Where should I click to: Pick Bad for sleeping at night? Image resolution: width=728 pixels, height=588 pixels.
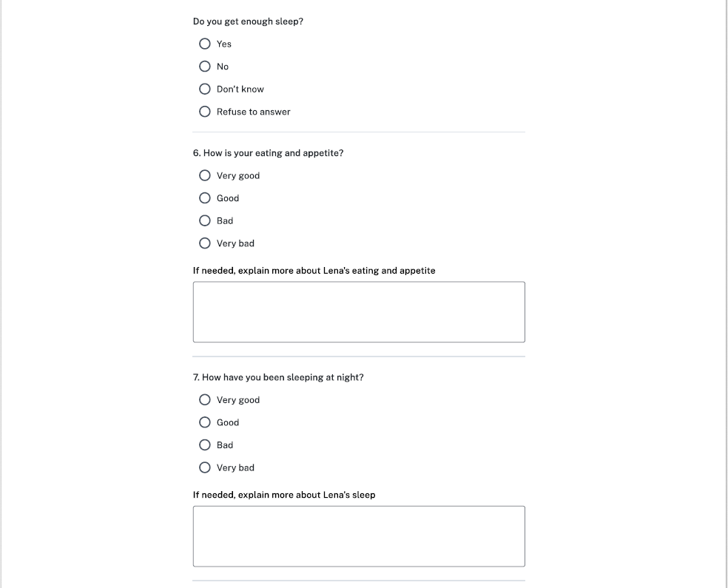point(205,445)
